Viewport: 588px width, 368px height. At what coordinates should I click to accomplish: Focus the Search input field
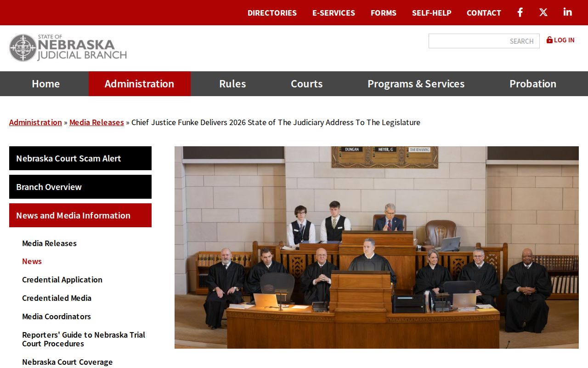tap(484, 41)
